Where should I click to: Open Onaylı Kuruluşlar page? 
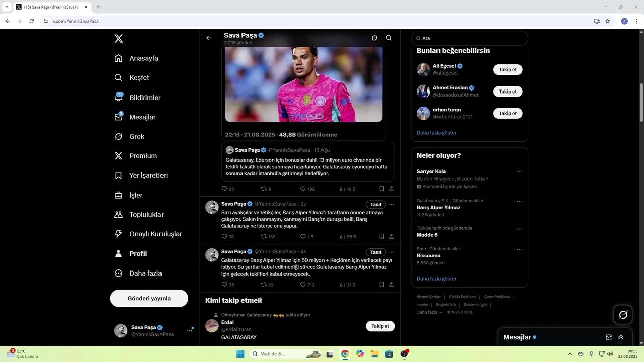pyautogui.click(x=148, y=234)
